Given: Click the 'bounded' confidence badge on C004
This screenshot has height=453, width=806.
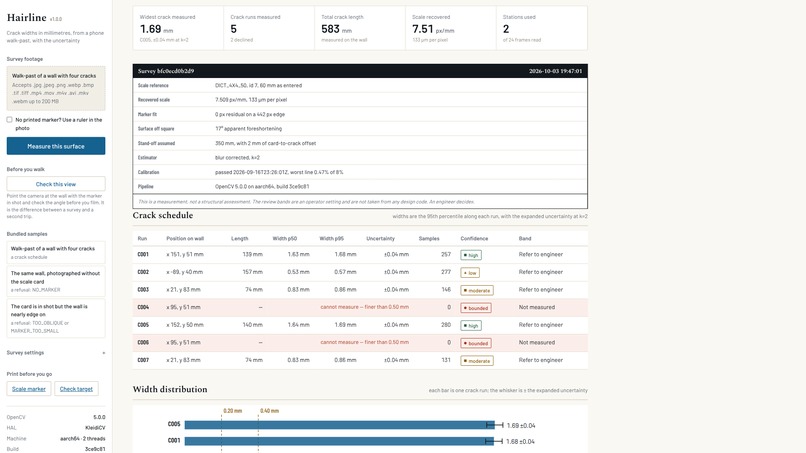Looking at the screenshot, I should 475,308.
